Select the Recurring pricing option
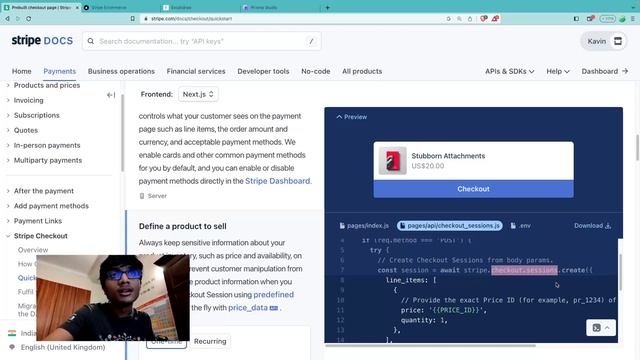 210,341
